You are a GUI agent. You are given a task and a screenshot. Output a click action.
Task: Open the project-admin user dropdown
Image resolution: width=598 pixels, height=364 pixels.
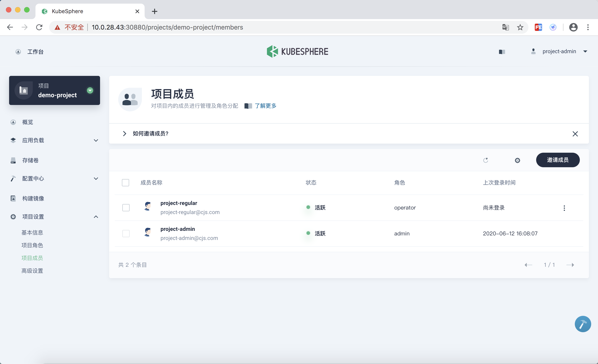(x=559, y=51)
